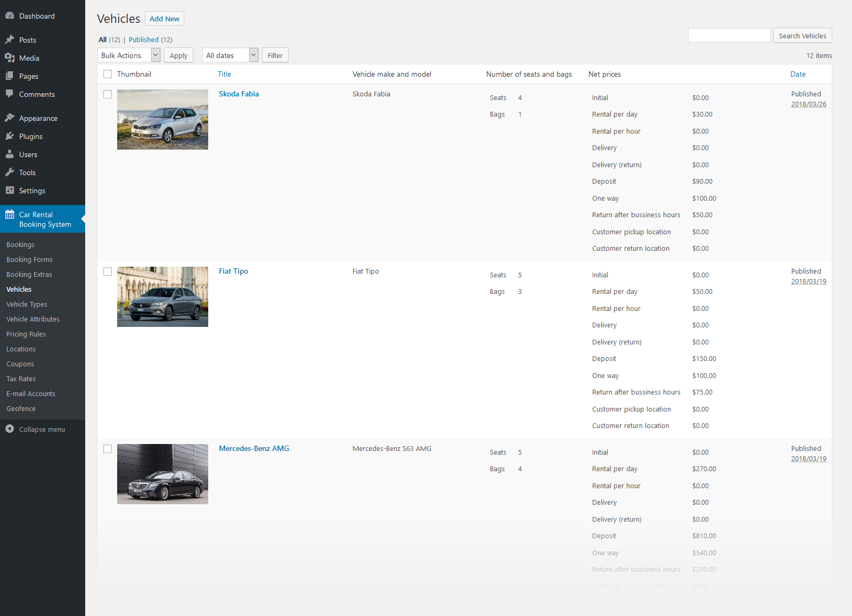Open Booking Forms submenu item
This screenshot has width=852, height=616.
tap(29, 260)
